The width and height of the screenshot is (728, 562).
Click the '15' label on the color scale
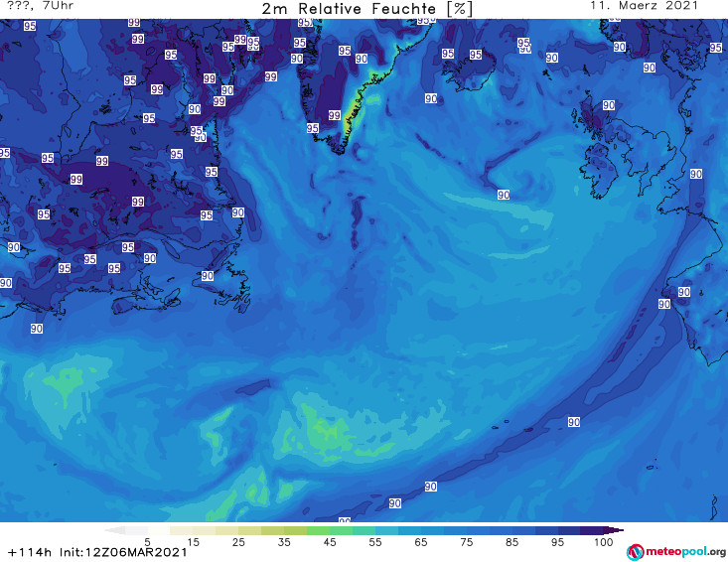pyautogui.click(x=193, y=542)
